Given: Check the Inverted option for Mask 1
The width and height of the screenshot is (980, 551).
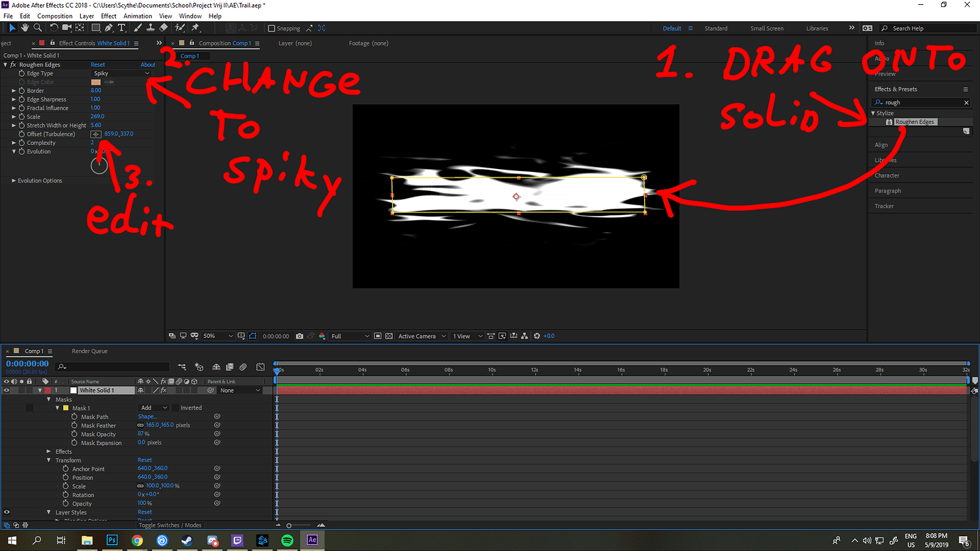Looking at the screenshot, I should [x=175, y=407].
